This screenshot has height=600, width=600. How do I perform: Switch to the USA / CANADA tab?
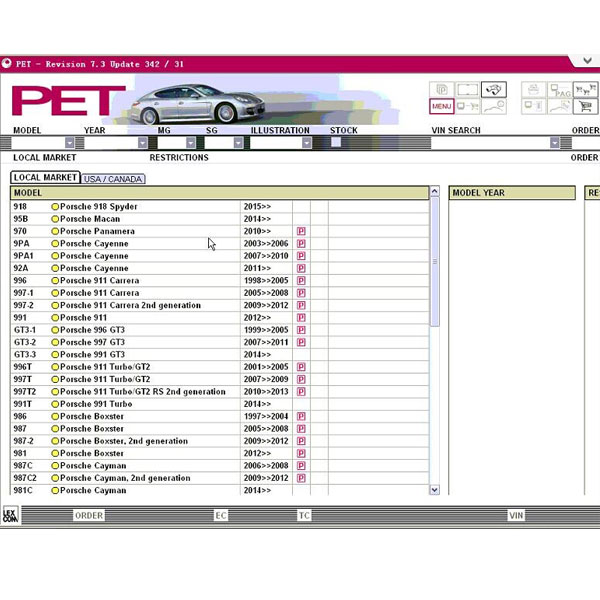pyautogui.click(x=113, y=179)
